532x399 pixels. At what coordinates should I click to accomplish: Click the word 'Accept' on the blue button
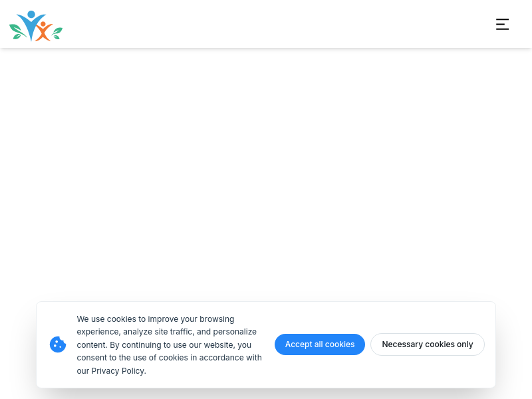[x=298, y=344]
